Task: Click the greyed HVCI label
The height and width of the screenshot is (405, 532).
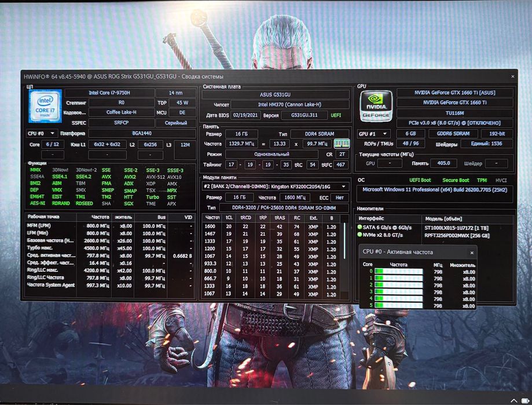Action: (501, 180)
